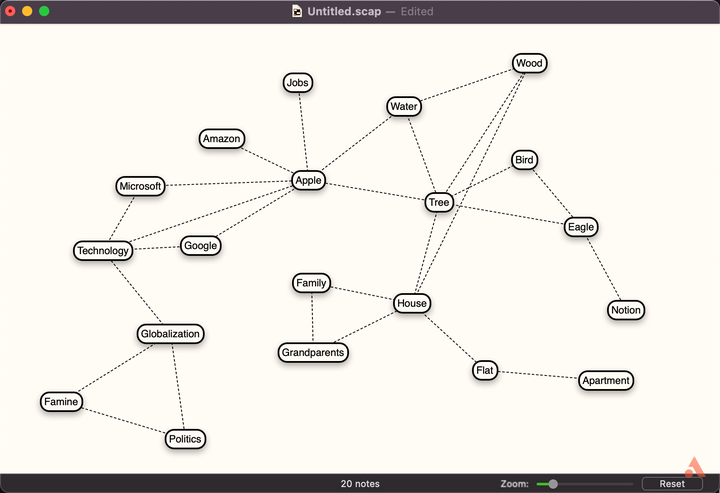Select the Apartment note

click(x=606, y=381)
